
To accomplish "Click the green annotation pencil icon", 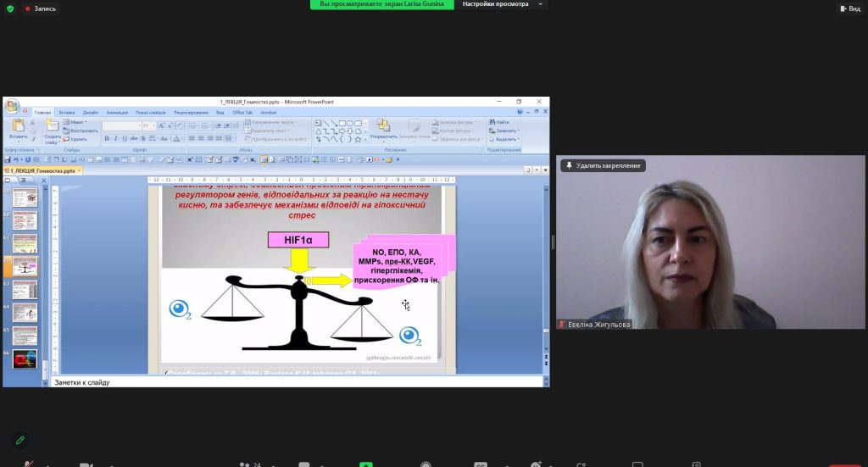I will coord(19,441).
